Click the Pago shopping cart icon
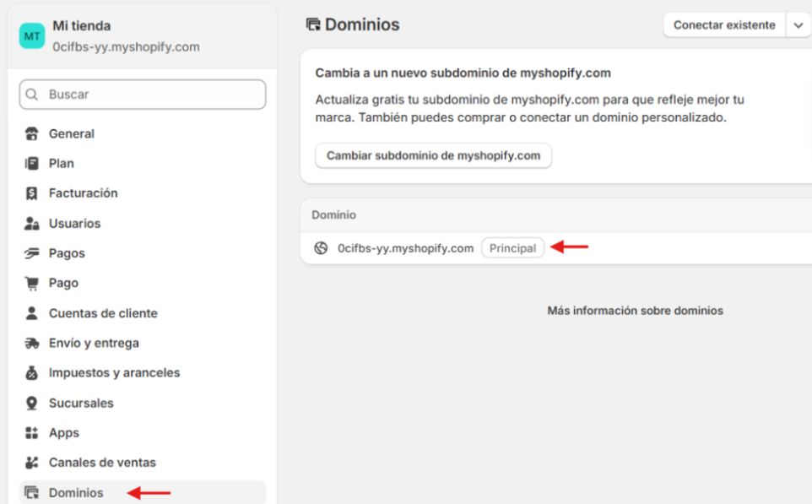 point(31,283)
